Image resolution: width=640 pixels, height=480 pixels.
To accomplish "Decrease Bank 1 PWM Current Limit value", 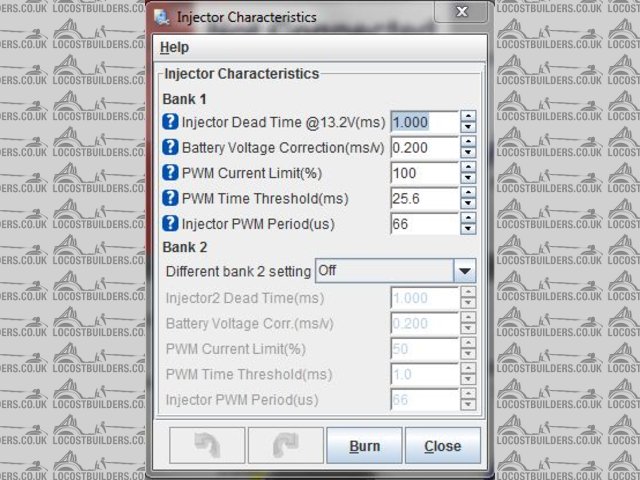I will click(x=468, y=178).
